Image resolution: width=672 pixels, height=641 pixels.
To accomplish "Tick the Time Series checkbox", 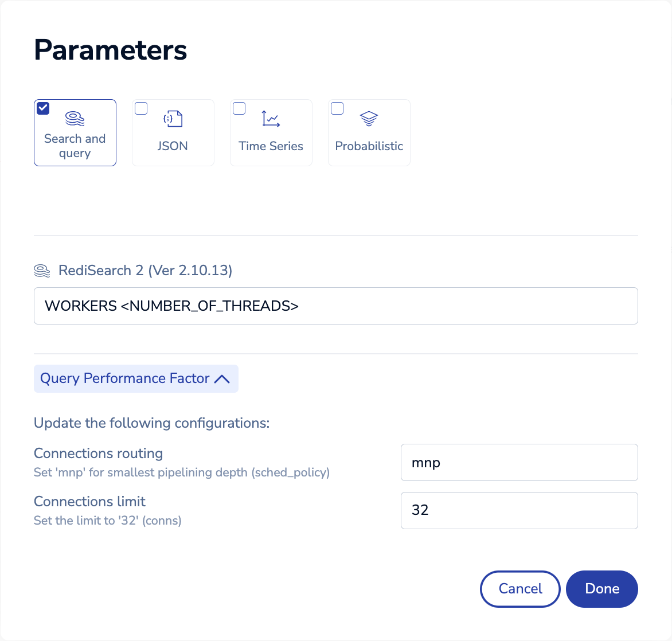I will tap(239, 108).
